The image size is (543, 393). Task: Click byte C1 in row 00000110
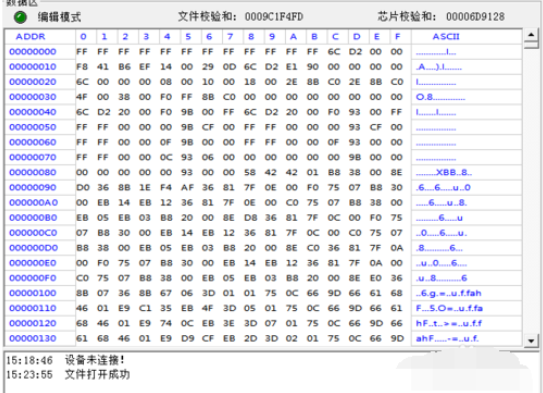pyautogui.click(x=145, y=308)
